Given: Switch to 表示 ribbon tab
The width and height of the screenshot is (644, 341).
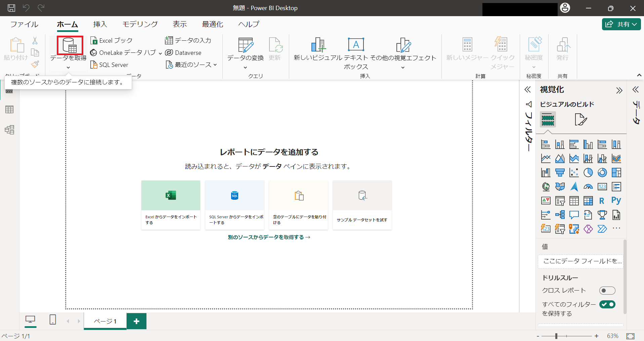Looking at the screenshot, I should [180, 24].
